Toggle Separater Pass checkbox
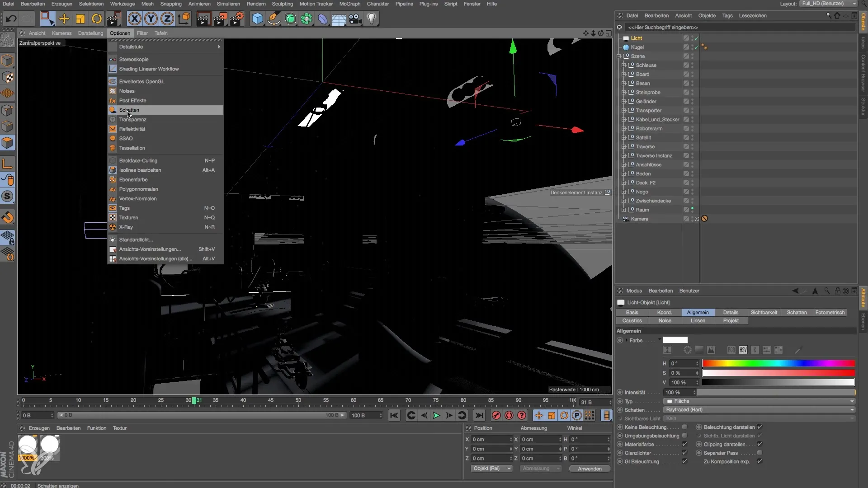Screen dimensions: 868x488 point(759,453)
